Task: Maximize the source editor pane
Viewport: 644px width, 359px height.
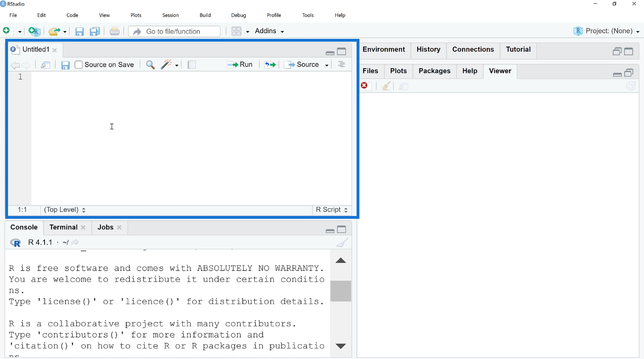Action: click(x=341, y=52)
